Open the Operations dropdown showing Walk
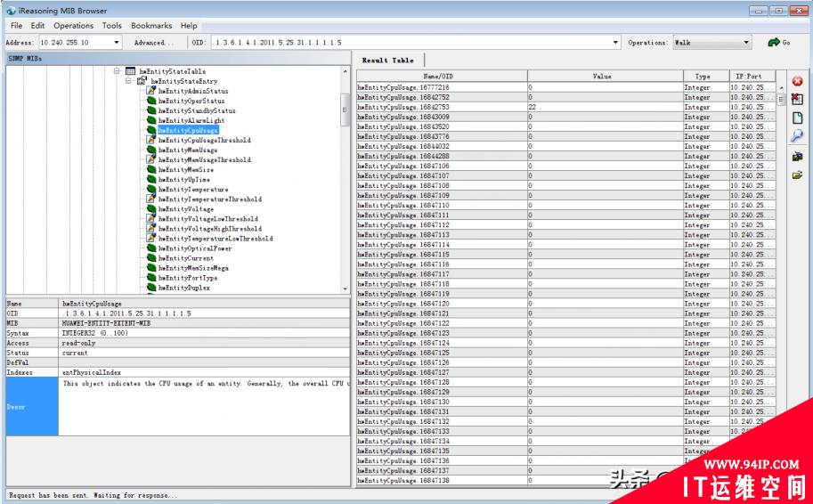The width and height of the screenshot is (813, 504). point(711,43)
